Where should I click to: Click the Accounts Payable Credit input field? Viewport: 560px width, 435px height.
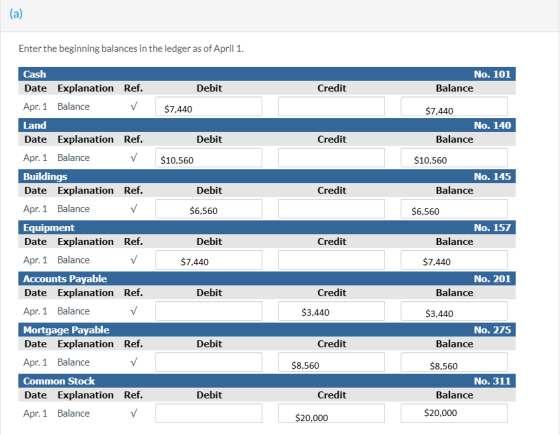click(x=331, y=311)
